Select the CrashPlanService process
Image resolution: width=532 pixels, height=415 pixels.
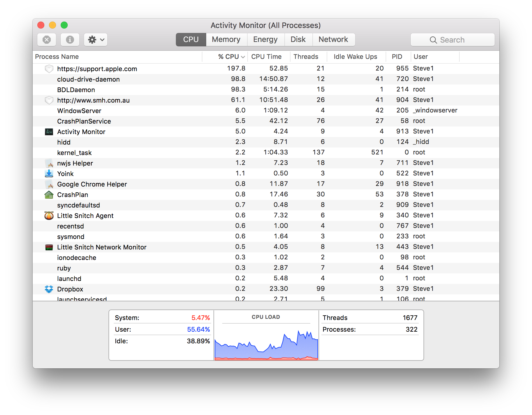[x=266, y=121]
